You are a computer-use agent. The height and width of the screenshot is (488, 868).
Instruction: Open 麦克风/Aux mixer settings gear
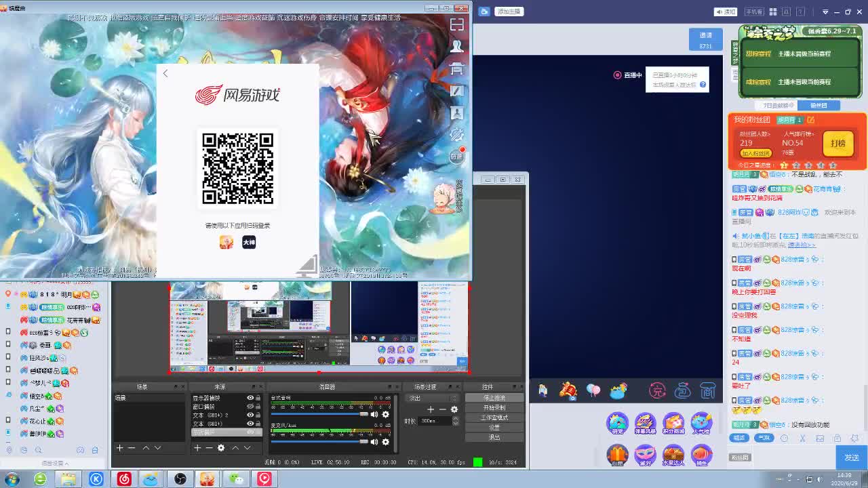386,442
